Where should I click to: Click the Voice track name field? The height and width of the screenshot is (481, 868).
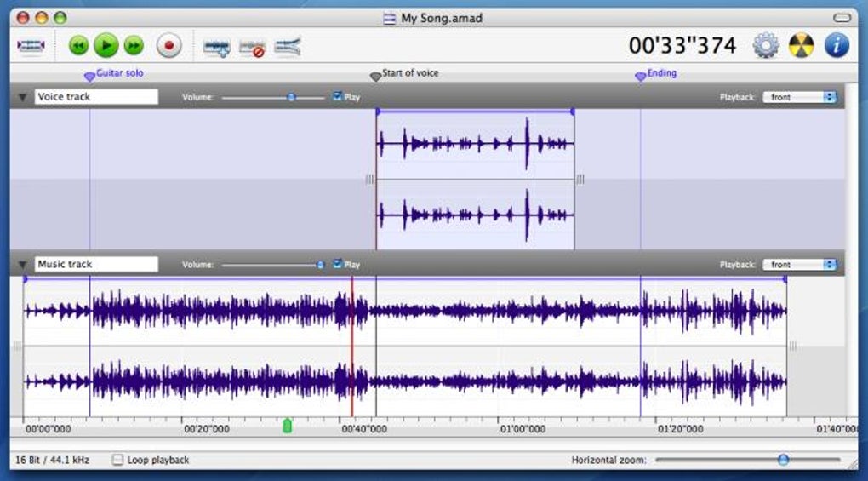[96, 97]
